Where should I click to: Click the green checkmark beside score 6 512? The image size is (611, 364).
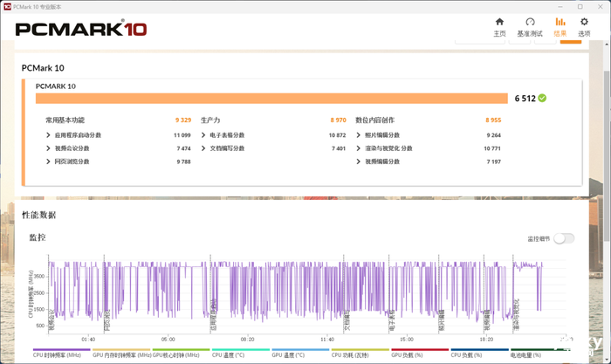point(542,98)
